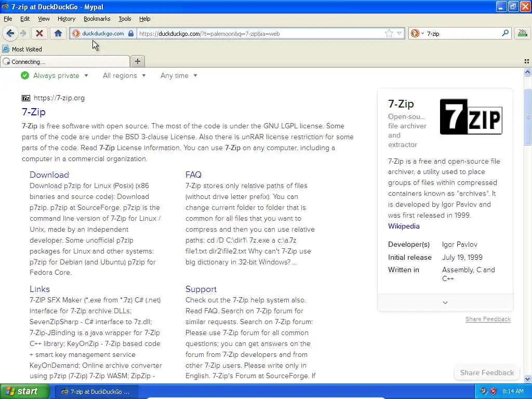Open a new tab with plus button
This screenshot has width=532, height=399.
click(137, 61)
